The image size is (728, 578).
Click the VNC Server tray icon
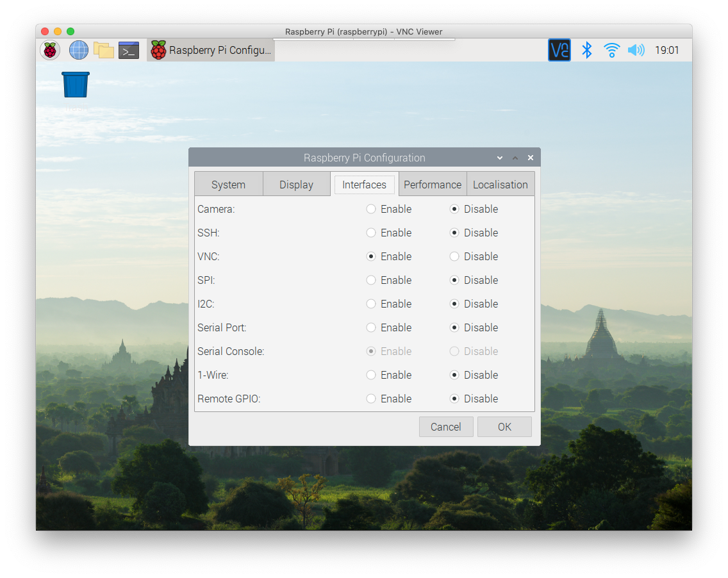pyautogui.click(x=559, y=49)
